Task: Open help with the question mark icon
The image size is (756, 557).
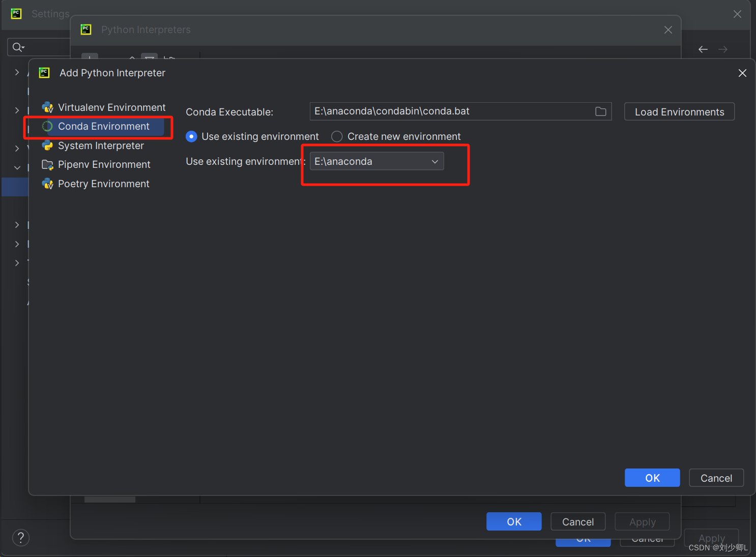Action: [21, 538]
